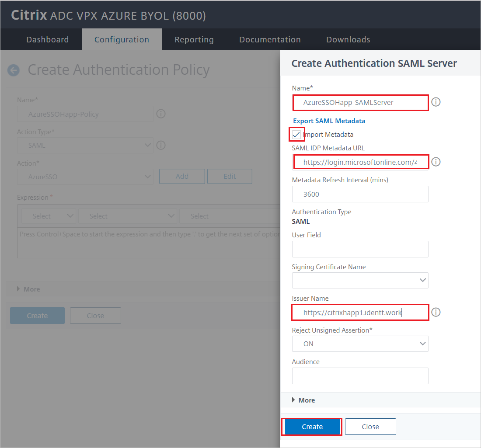
Task: Open the Documentation tab
Action: coord(270,39)
